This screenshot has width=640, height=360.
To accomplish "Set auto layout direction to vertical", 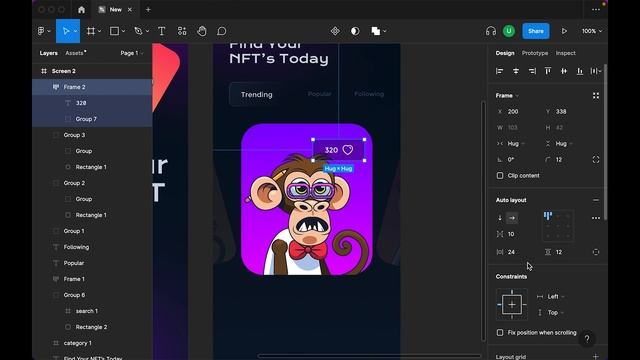I will coord(500,218).
